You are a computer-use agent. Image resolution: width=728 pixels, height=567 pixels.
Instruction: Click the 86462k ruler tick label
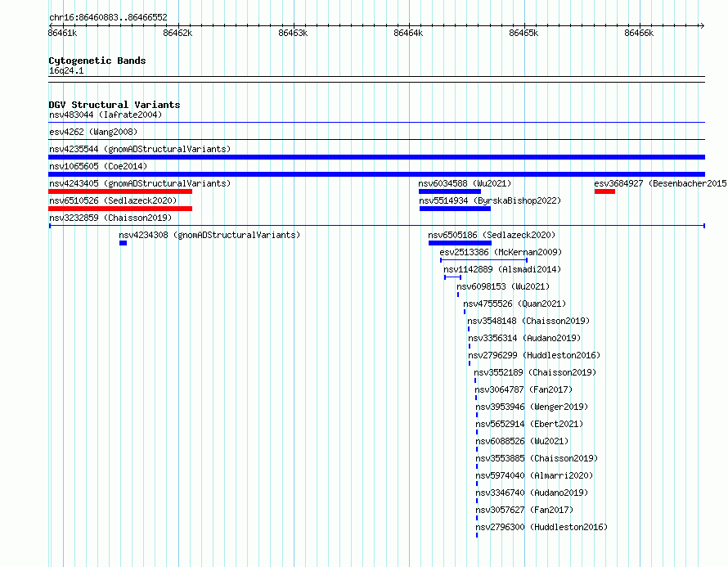[x=178, y=33]
